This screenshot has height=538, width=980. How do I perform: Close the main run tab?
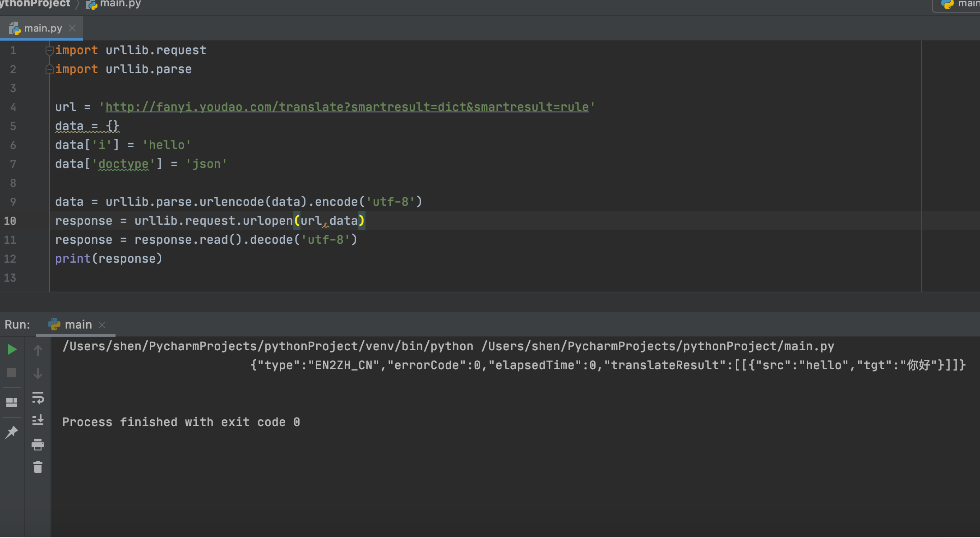point(102,325)
